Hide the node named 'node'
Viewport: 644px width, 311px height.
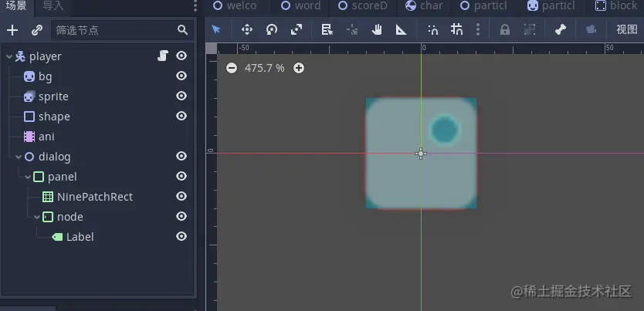pos(181,217)
